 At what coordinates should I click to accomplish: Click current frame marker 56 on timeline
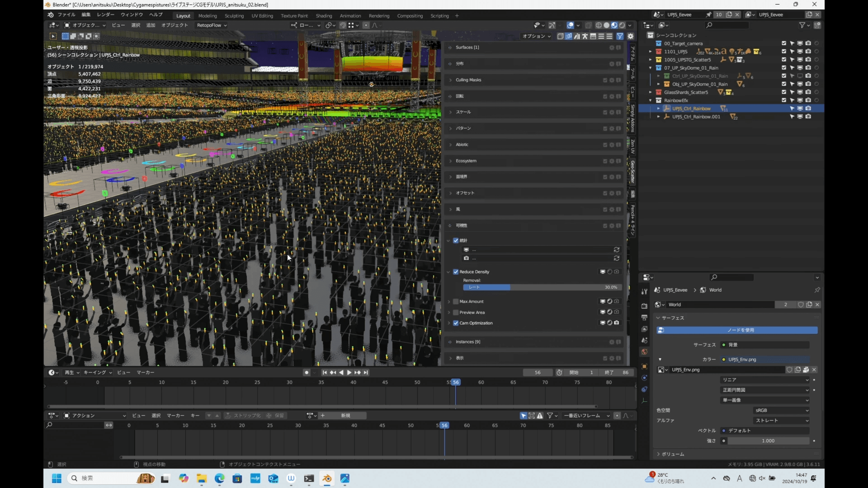pyautogui.click(x=456, y=383)
